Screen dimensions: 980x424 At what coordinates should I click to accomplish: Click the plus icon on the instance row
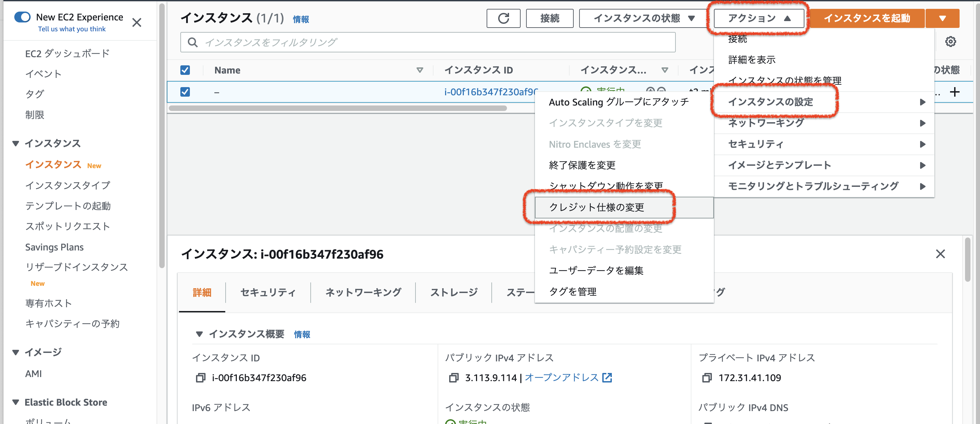(x=955, y=92)
